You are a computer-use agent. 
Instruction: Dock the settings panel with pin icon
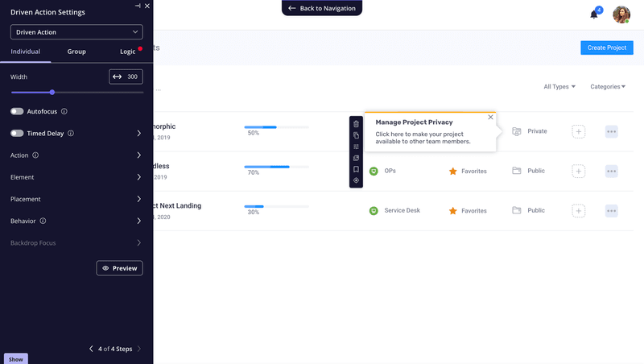pyautogui.click(x=138, y=6)
